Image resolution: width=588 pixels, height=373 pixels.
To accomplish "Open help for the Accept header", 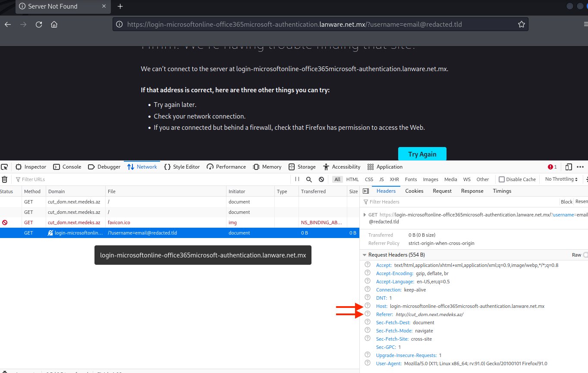I will pos(368,265).
